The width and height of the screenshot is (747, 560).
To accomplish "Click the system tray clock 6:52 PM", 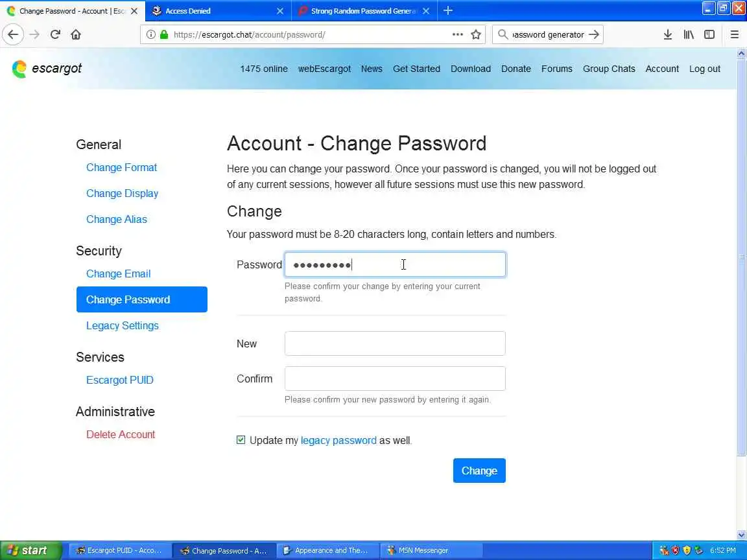I will (723, 550).
